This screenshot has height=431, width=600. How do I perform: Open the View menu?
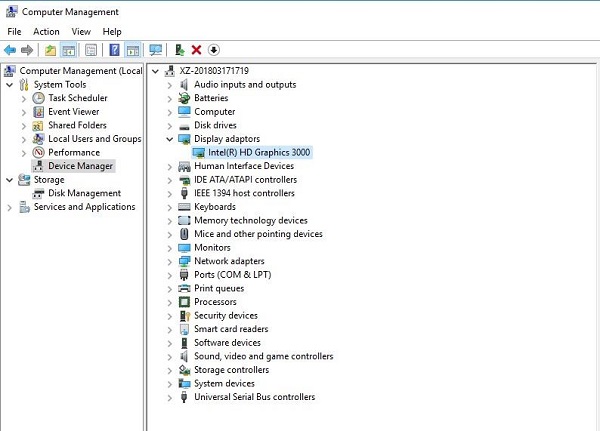pos(81,32)
